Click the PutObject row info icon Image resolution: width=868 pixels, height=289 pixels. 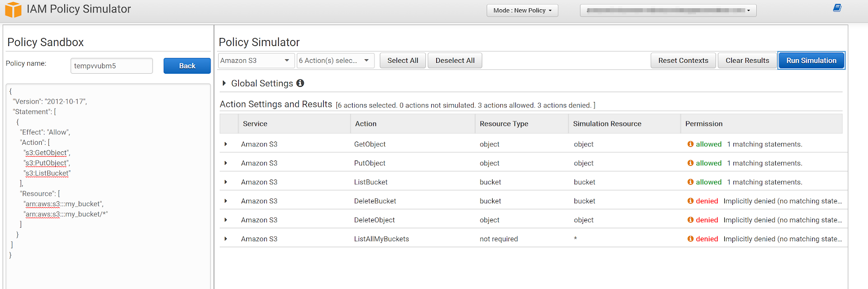coord(691,163)
